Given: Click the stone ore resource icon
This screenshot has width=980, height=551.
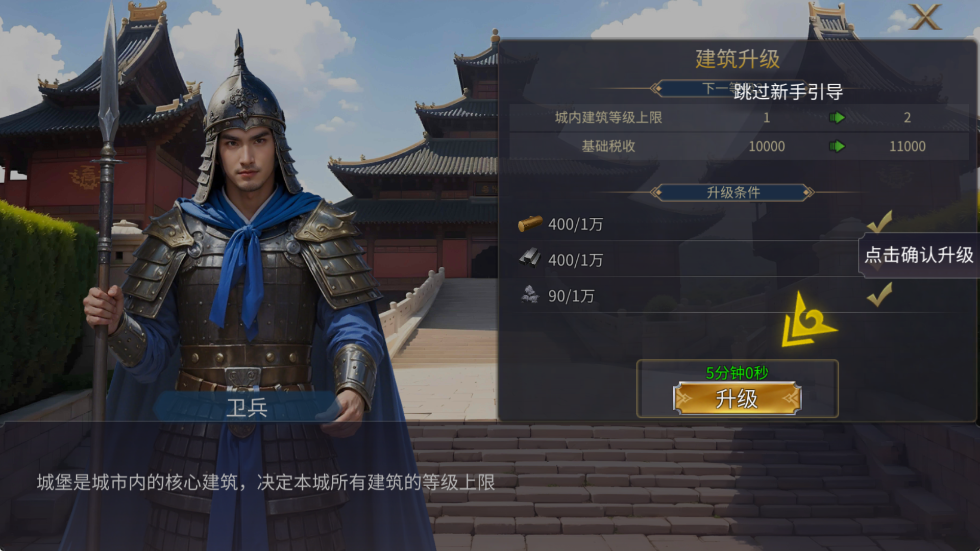Looking at the screenshot, I should click(530, 294).
